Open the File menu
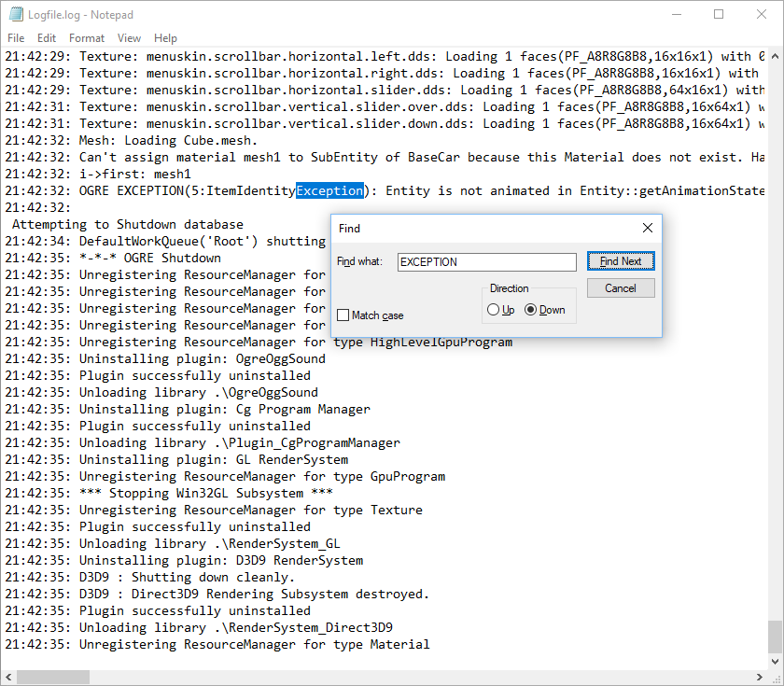This screenshot has height=686, width=784. click(16, 38)
